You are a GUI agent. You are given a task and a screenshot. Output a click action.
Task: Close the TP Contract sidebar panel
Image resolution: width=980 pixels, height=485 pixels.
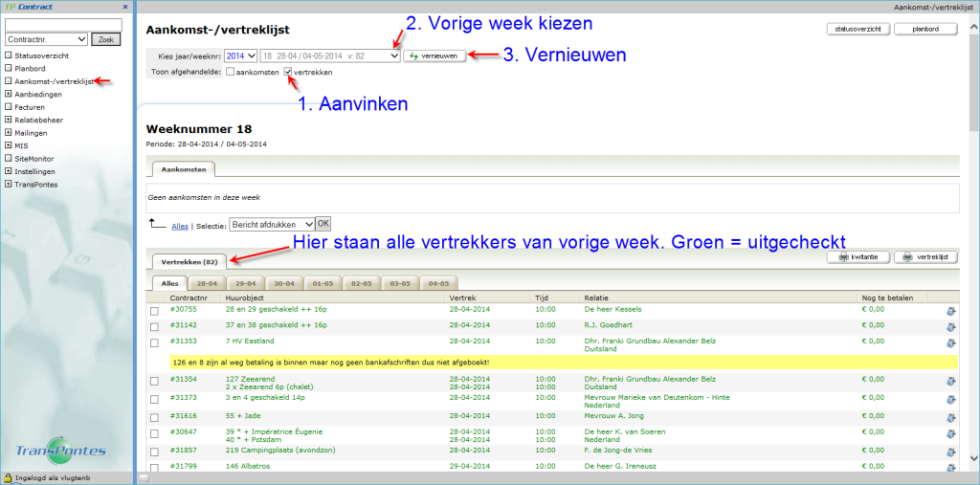[x=125, y=7]
